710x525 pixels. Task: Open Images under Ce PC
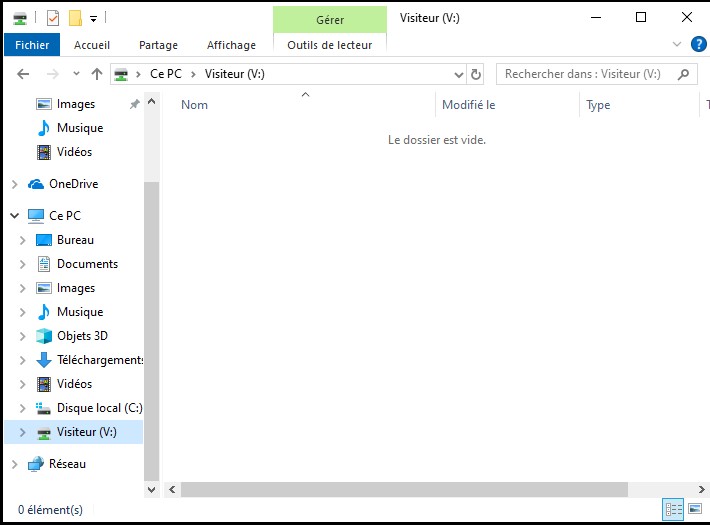click(x=76, y=288)
